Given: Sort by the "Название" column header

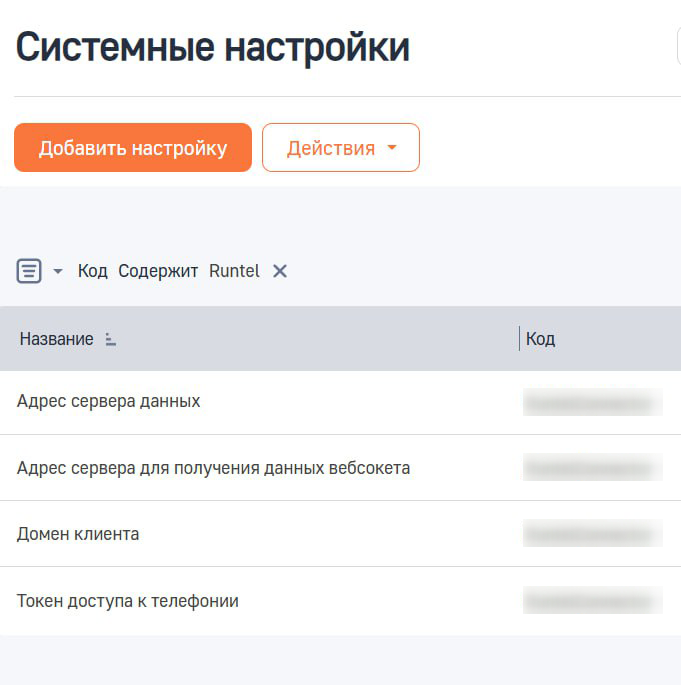Looking at the screenshot, I should pyautogui.click(x=56, y=339).
